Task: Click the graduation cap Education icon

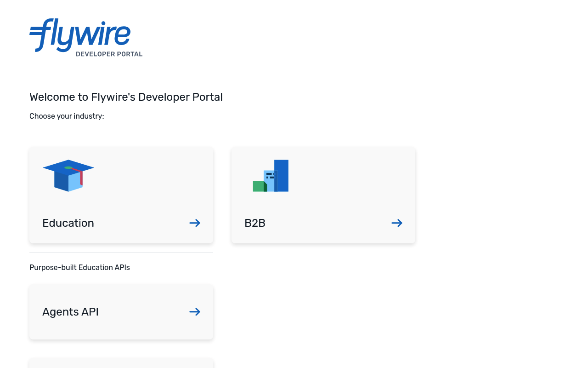Action: click(68, 176)
